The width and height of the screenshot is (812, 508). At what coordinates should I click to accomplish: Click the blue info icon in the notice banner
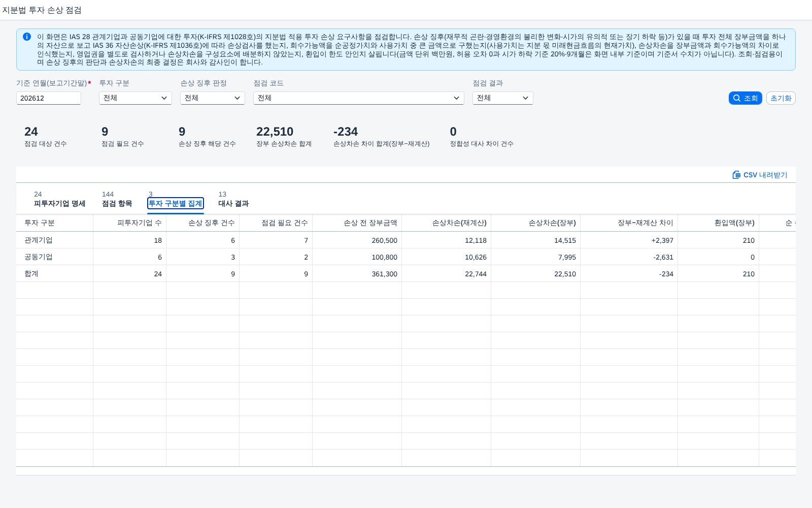[x=27, y=37]
